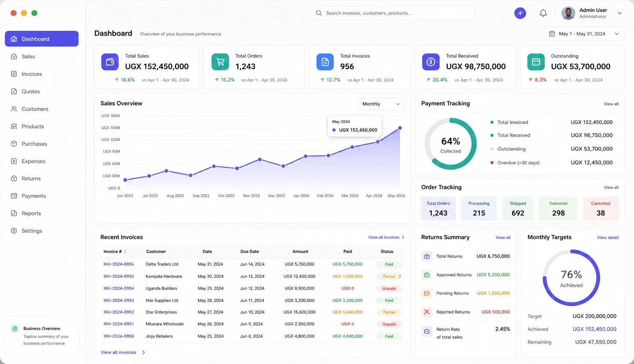Click the Overdue red legend dot
This screenshot has height=364, width=634.
(492, 163)
